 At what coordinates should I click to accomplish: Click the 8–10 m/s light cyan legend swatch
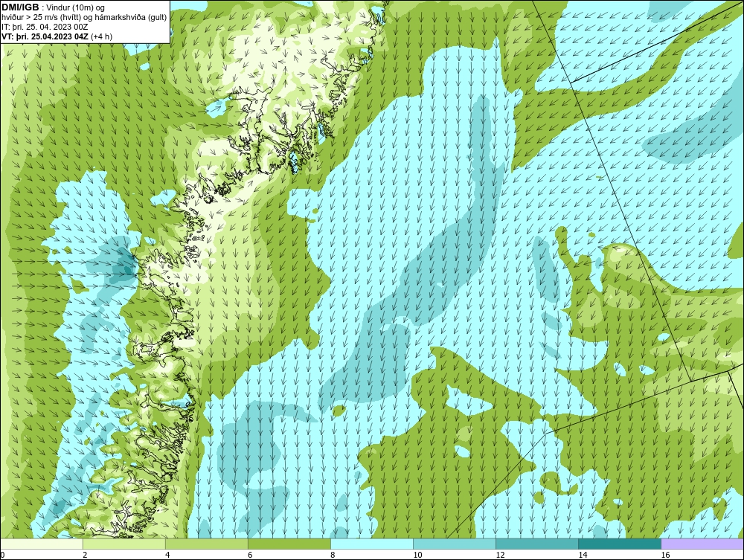371,544
